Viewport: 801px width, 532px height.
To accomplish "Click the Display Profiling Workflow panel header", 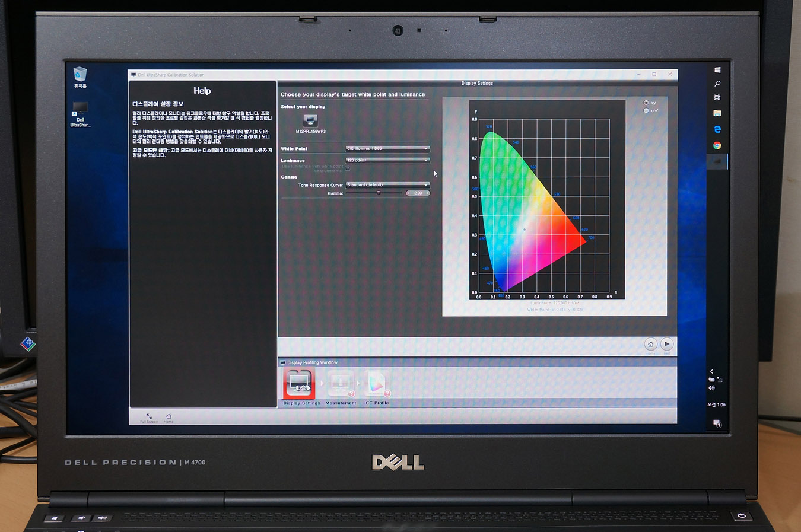I will 477,362.
